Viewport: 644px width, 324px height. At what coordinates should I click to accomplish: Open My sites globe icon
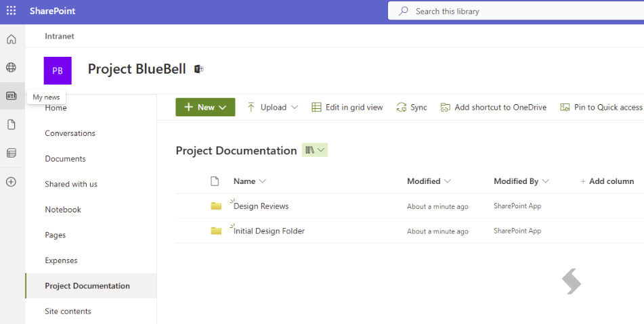coord(12,67)
